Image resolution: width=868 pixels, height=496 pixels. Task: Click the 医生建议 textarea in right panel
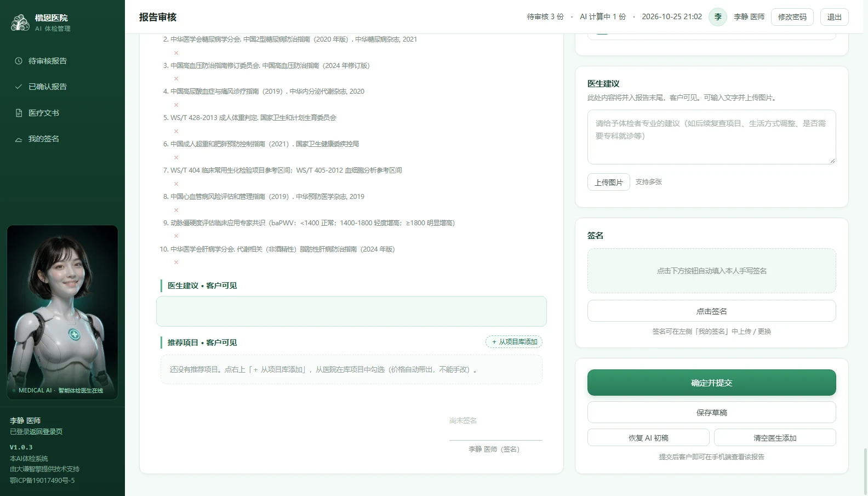[x=712, y=137]
